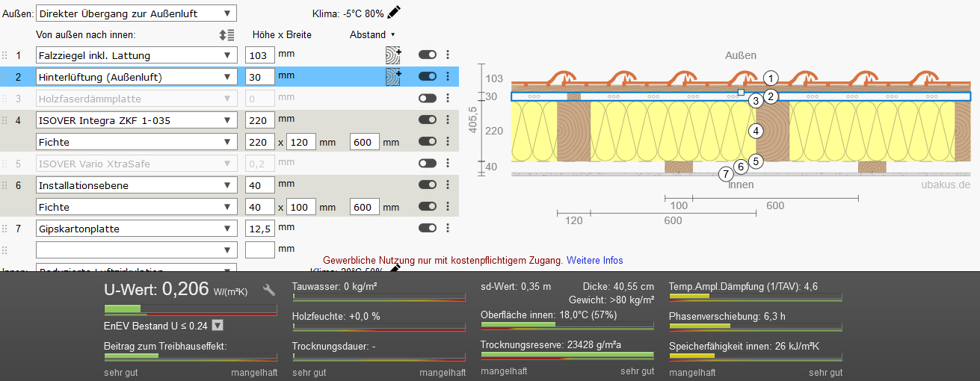The height and width of the screenshot is (381, 980).
Task: Add wood inhomogeneity to the Falzziegel layer
Action: pos(393,55)
